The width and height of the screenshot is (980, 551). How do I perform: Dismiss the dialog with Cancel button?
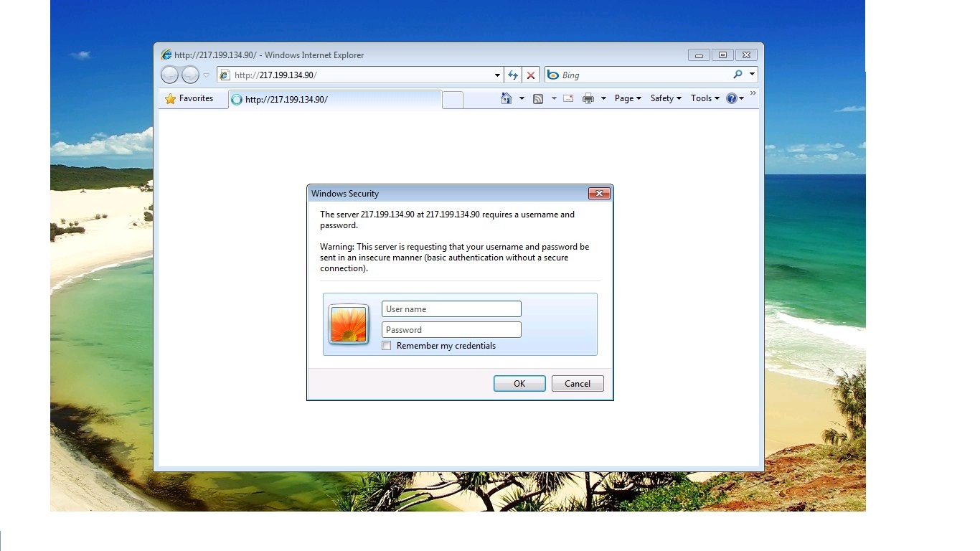tap(578, 384)
